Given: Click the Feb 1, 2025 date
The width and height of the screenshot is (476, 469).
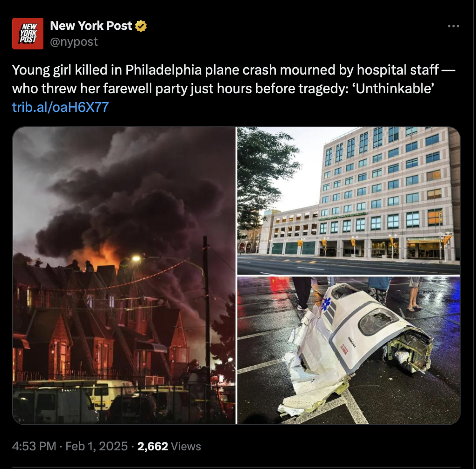Looking at the screenshot, I should coord(97,446).
